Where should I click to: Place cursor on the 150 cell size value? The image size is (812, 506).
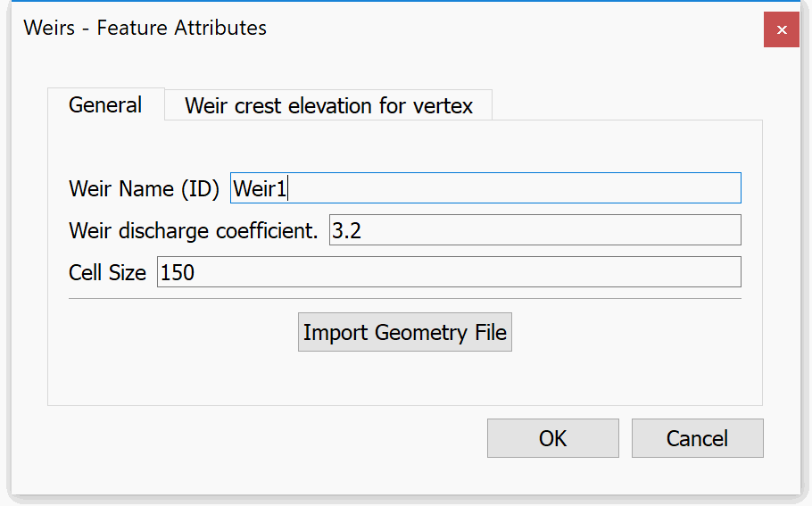click(x=178, y=272)
